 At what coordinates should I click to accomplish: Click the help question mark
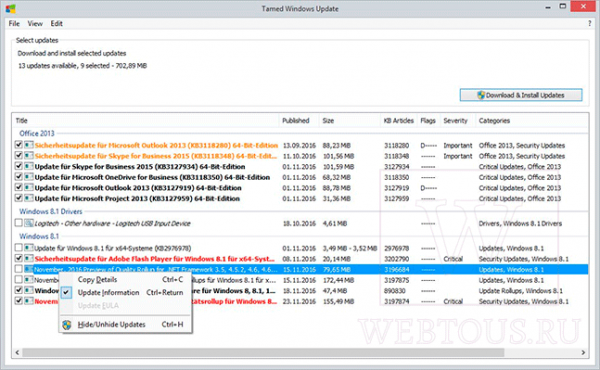tap(589, 24)
